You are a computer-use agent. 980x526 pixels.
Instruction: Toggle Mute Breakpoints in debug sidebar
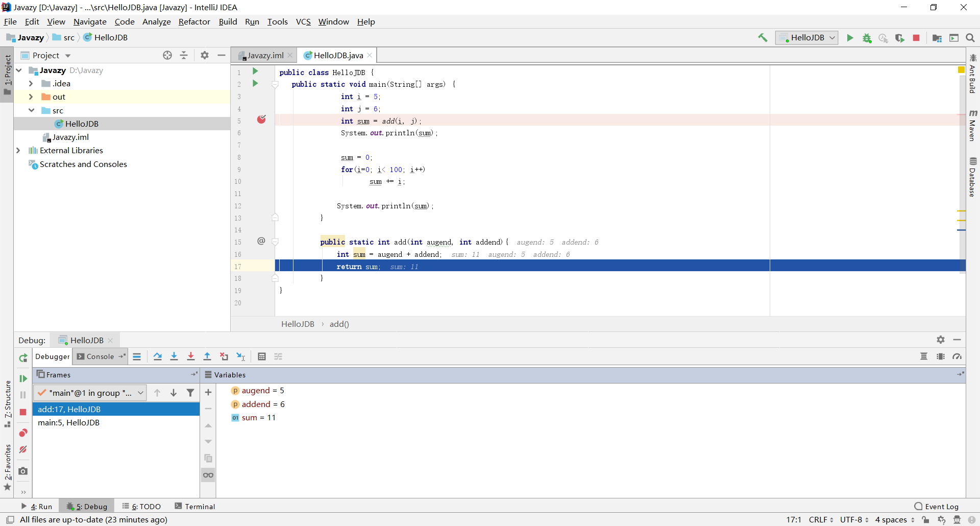[23, 450]
